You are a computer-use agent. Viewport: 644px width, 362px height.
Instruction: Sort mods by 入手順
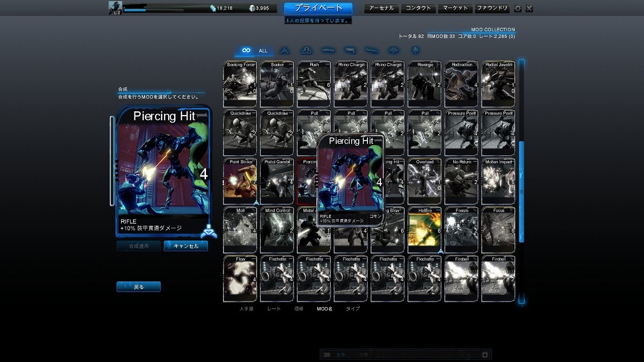[x=246, y=309]
